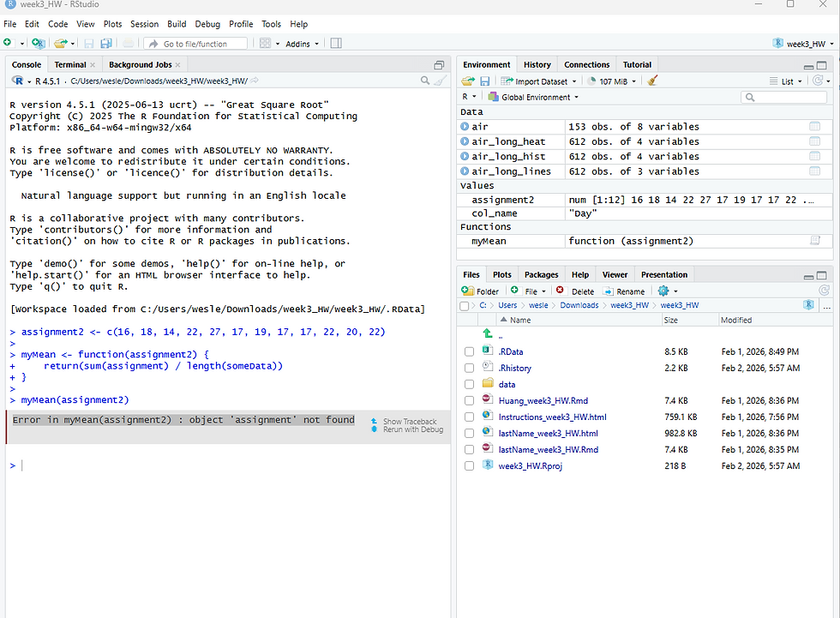Tick the .RData file checkbox
The image size is (840, 618).
point(470,351)
